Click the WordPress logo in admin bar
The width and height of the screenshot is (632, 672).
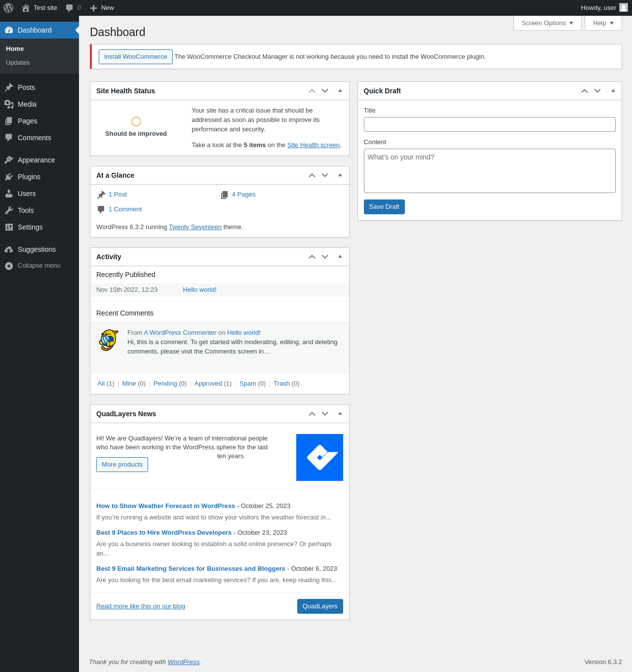8,8
